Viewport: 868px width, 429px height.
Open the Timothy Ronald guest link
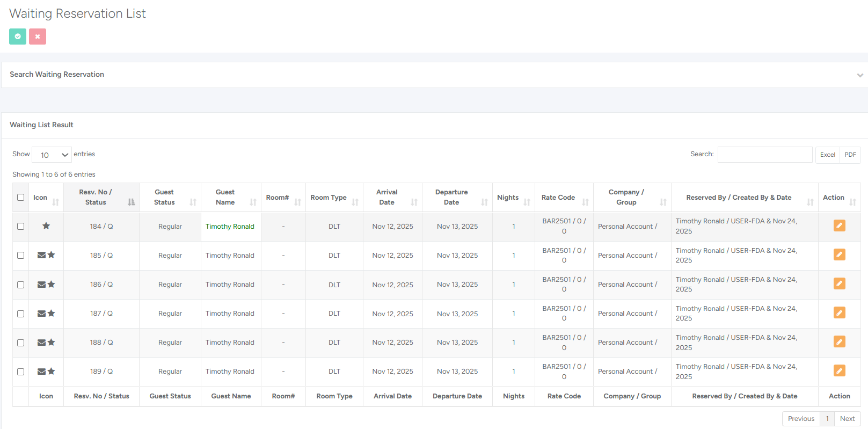pyautogui.click(x=230, y=227)
